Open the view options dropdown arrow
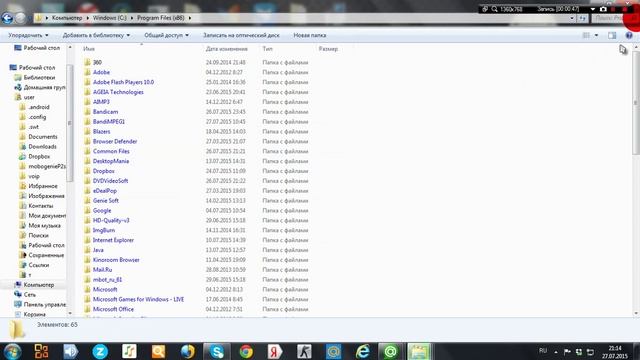This screenshot has height=360, width=640. pos(596,36)
